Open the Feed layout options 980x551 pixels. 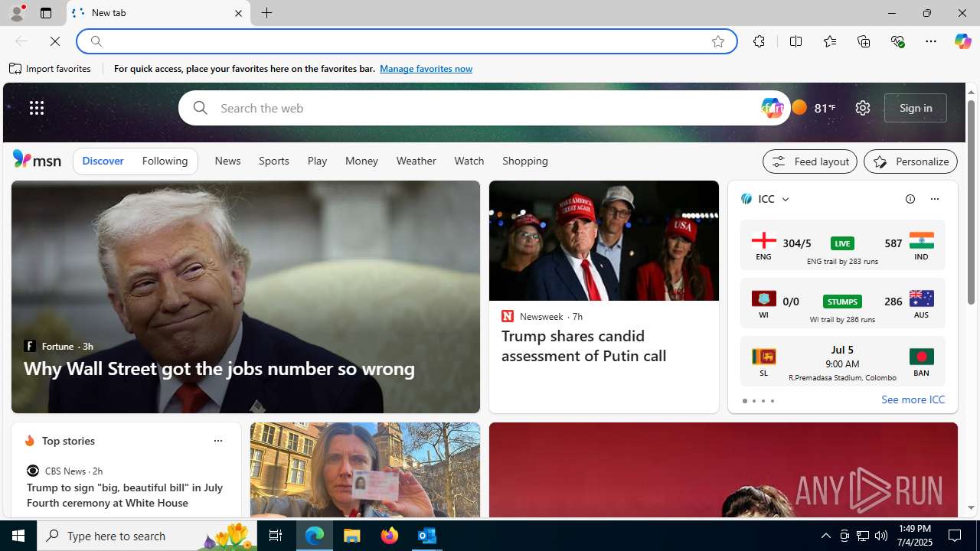click(x=810, y=161)
